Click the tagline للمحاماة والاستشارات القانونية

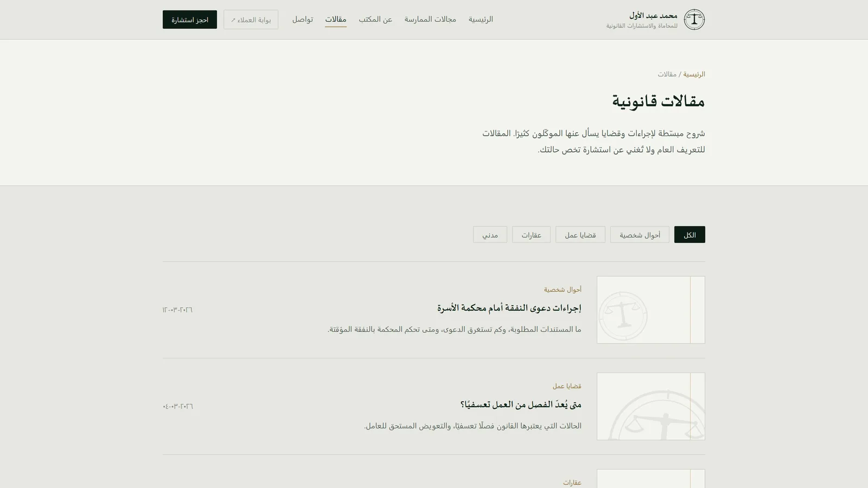[642, 26]
